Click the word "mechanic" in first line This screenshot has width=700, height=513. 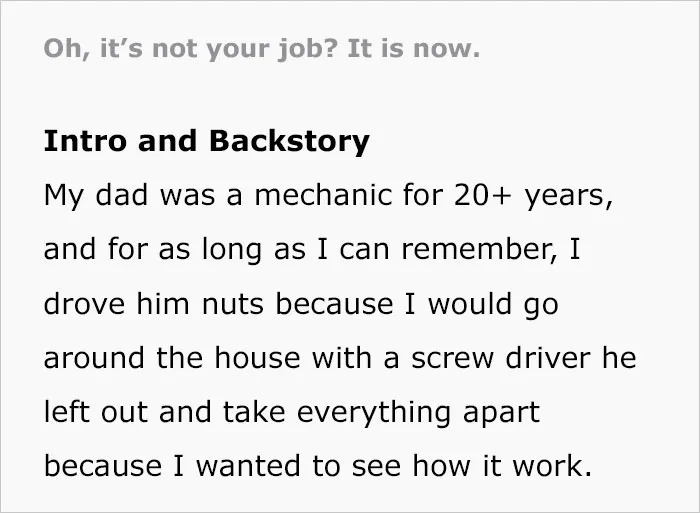coord(324,195)
